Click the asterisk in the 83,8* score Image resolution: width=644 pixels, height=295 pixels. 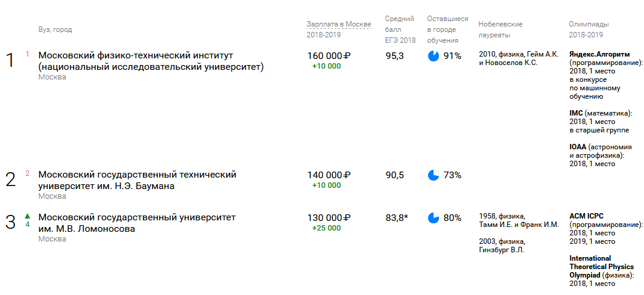tap(406, 217)
